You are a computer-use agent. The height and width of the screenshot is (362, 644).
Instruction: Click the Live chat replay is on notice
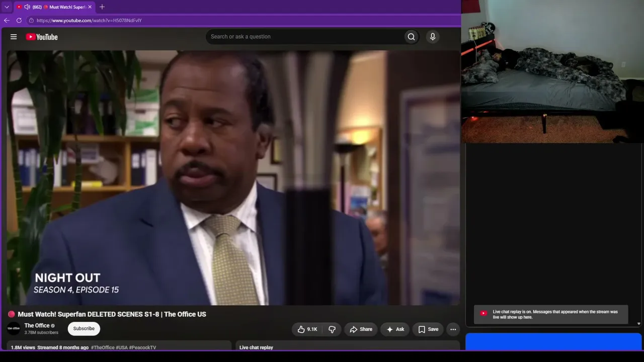click(x=551, y=315)
